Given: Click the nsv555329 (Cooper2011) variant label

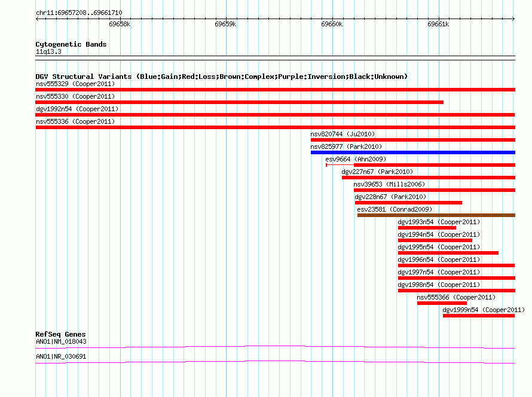Looking at the screenshot, I should [75, 84].
